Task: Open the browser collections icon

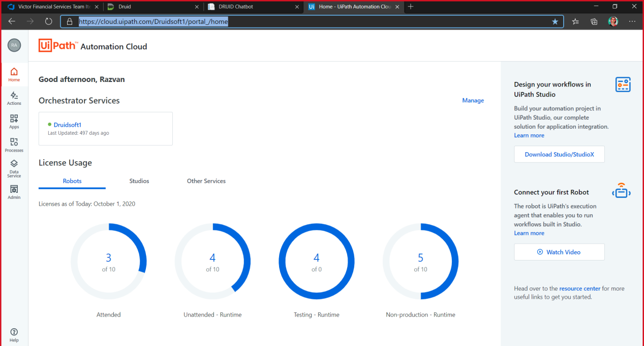Action: tap(594, 21)
